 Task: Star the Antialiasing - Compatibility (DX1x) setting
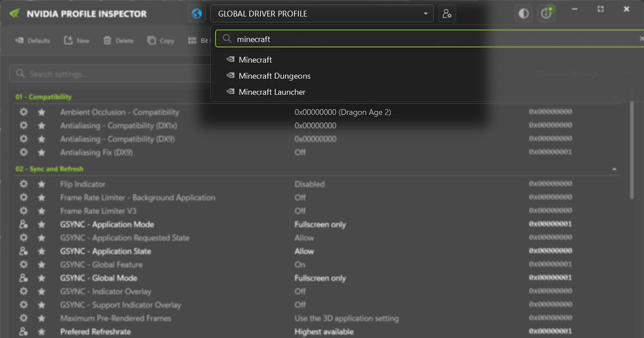coord(41,126)
